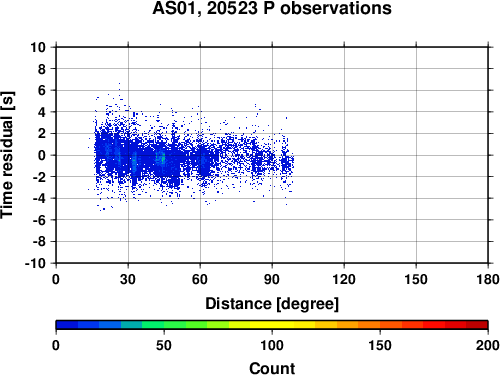Click the y-axis tick label -10

(35, 263)
